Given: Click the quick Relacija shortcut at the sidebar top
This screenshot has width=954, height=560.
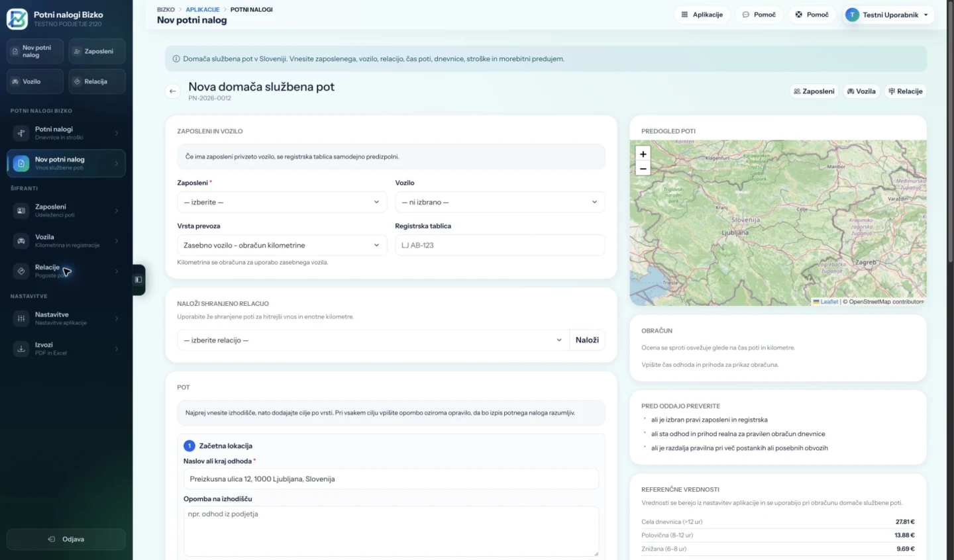Looking at the screenshot, I should pyautogui.click(x=97, y=81).
